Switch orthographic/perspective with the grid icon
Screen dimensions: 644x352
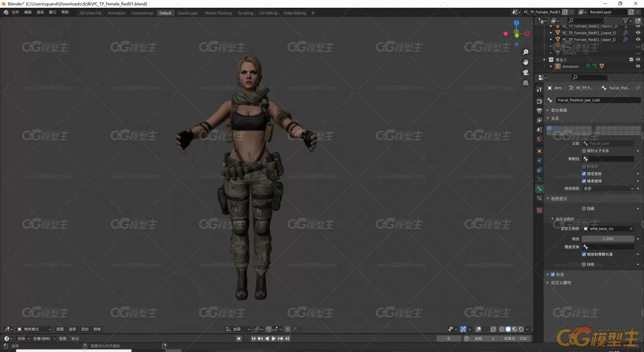coord(526,83)
